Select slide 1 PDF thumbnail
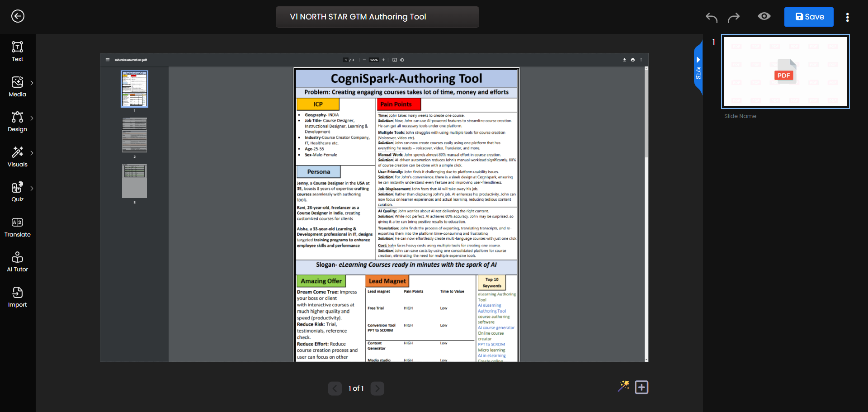The image size is (868, 412). (x=785, y=71)
